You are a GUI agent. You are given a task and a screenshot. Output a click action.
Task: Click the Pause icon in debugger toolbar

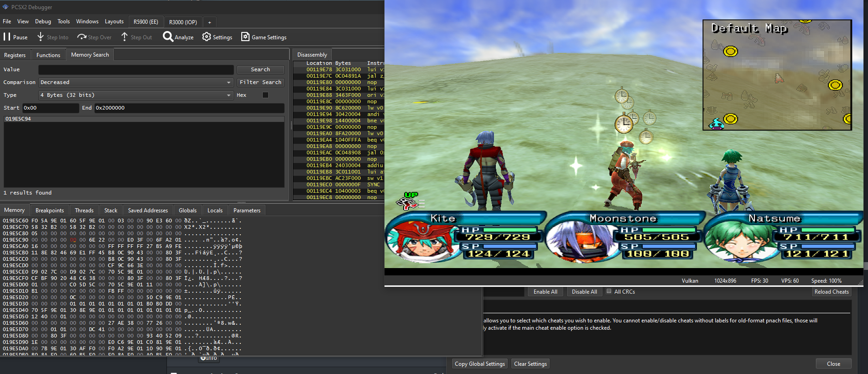[7, 37]
